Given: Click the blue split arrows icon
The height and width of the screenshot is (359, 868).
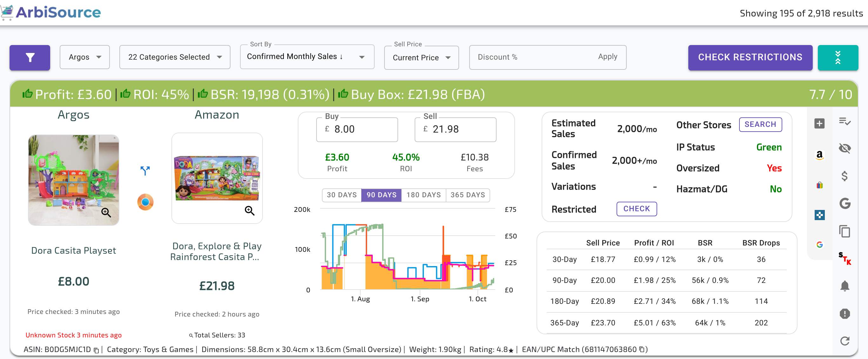Looking at the screenshot, I should click(145, 171).
